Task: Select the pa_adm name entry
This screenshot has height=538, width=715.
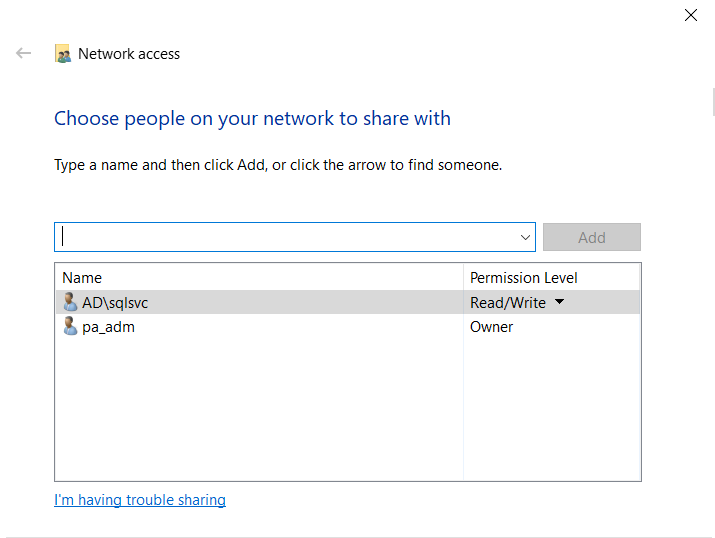Action: 108,327
